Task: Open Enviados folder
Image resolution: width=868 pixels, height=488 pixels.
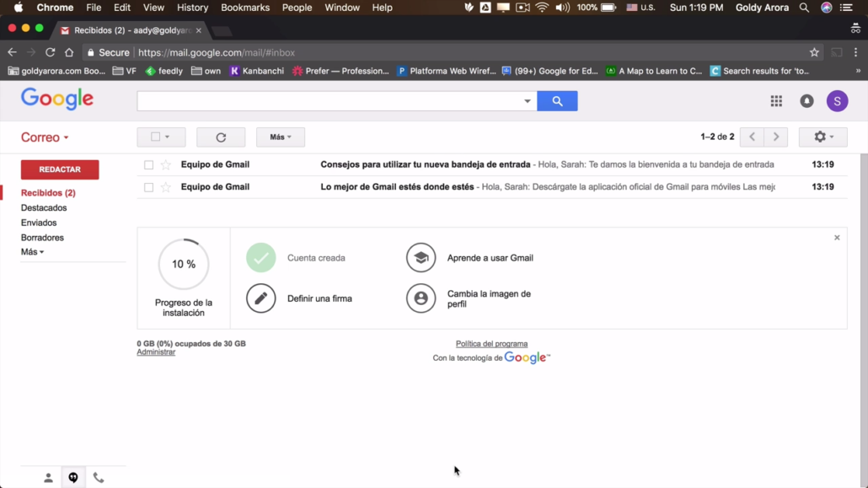Action: [x=39, y=223]
